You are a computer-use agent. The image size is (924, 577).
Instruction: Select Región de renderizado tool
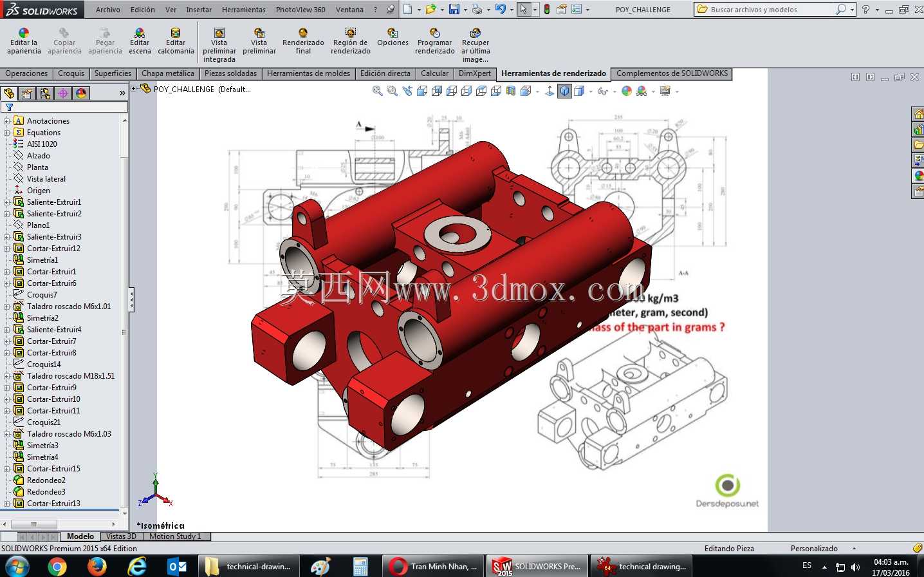(351, 41)
